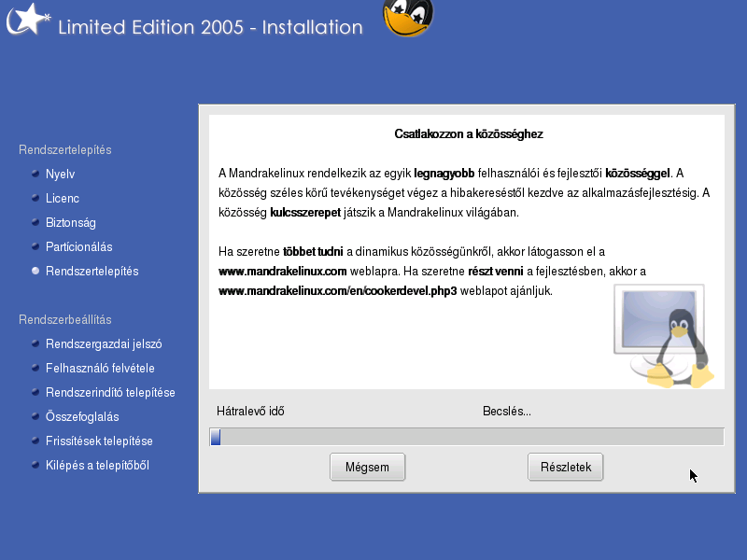Click the Limited Edition 2005 - Installation title
Image resolution: width=747 pixels, height=560 pixels.
pos(211,27)
